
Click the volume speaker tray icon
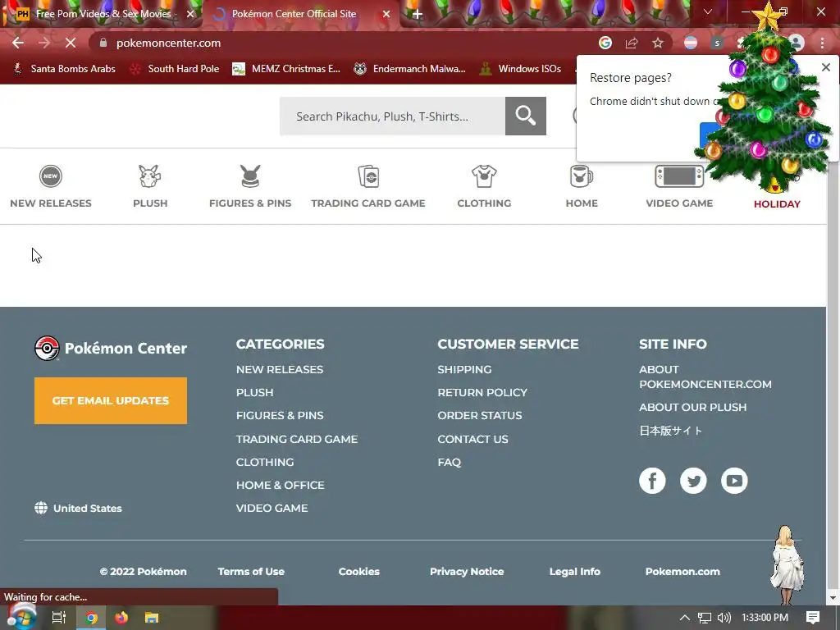pos(724,618)
